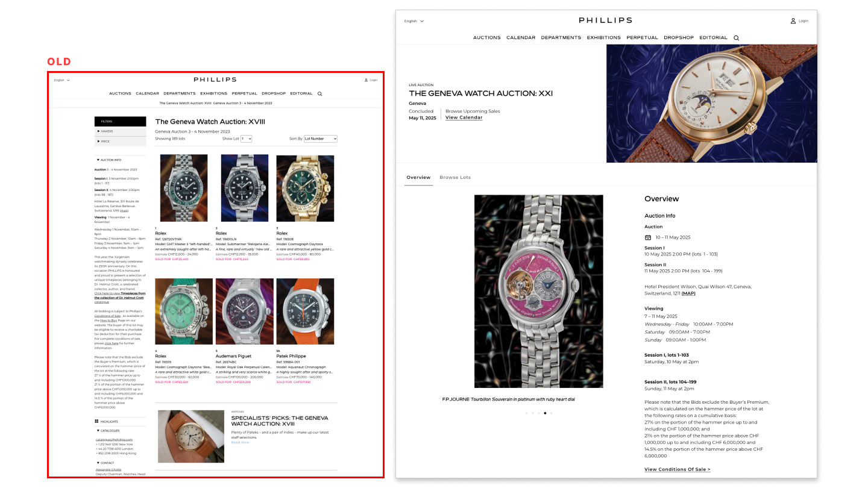The height and width of the screenshot is (488, 868).
Task: Select the active fourth carousel dot
Action: point(545,413)
